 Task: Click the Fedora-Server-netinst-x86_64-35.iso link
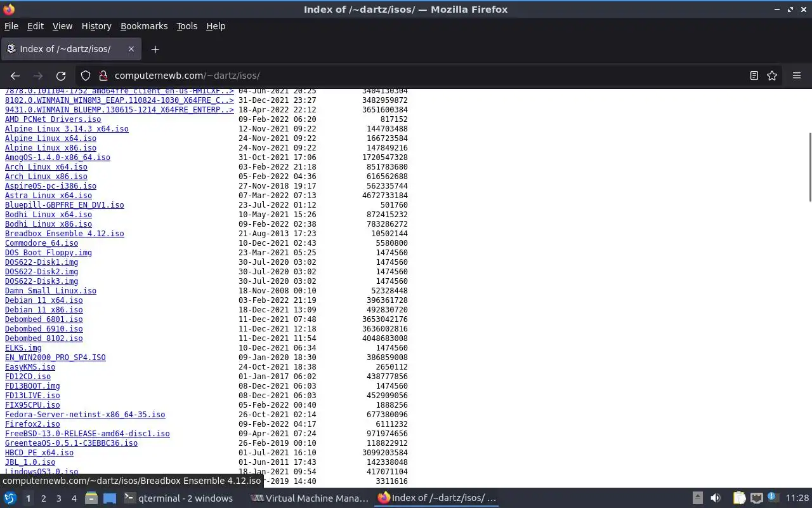click(x=85, y=415)
